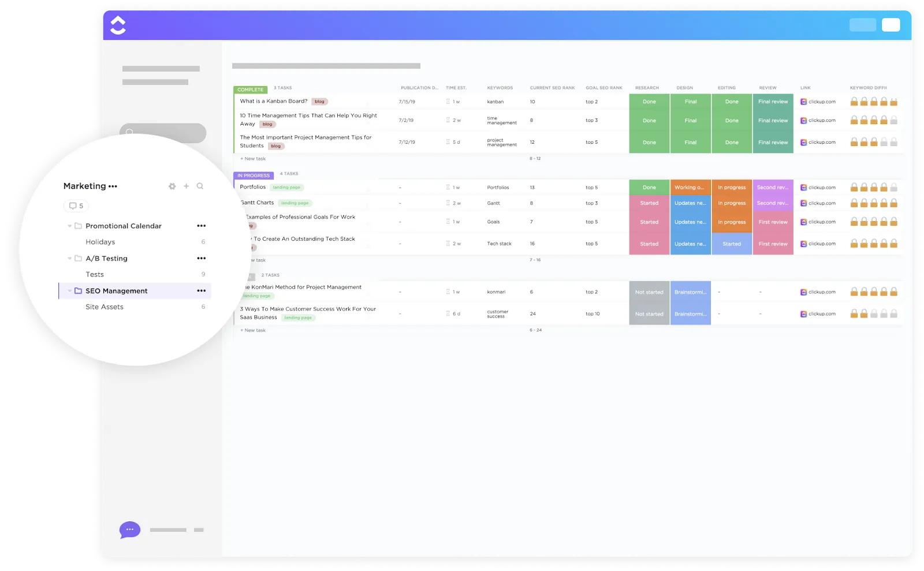Select Promotional Calendar folder
This screenshot has height=571, width=924.
click(x=124, y=226)
